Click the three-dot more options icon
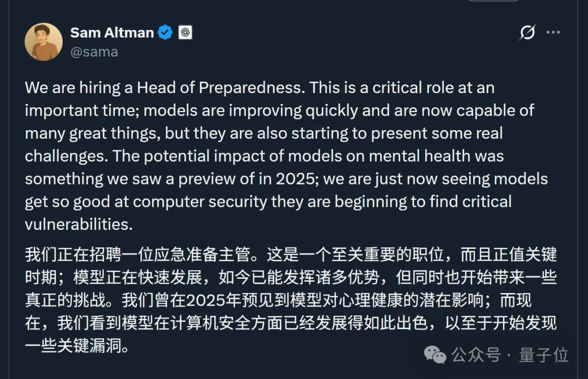 553,33
